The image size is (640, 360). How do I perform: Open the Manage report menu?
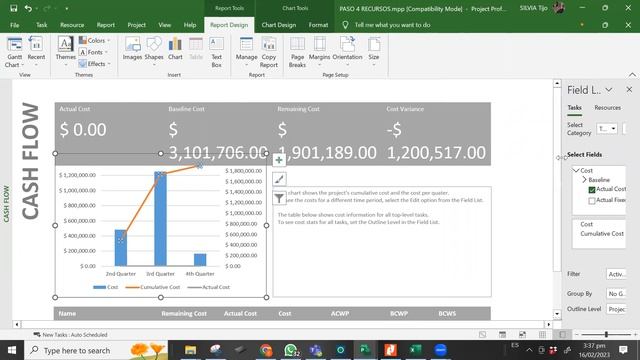[246, 52]
